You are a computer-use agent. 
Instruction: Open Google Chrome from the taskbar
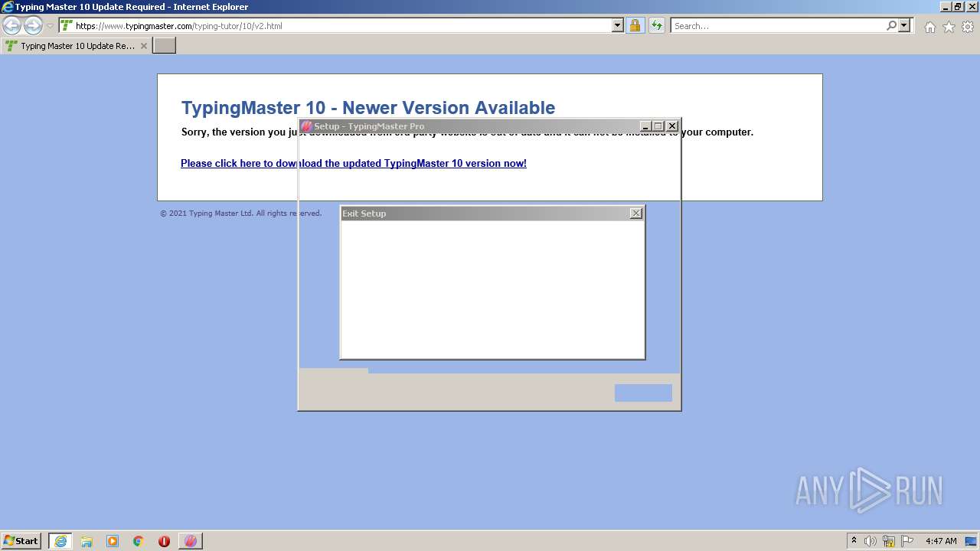[x=139, y=541]
